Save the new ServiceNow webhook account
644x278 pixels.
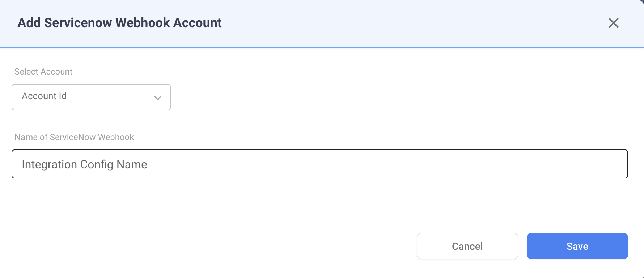(x=577, y=246)
